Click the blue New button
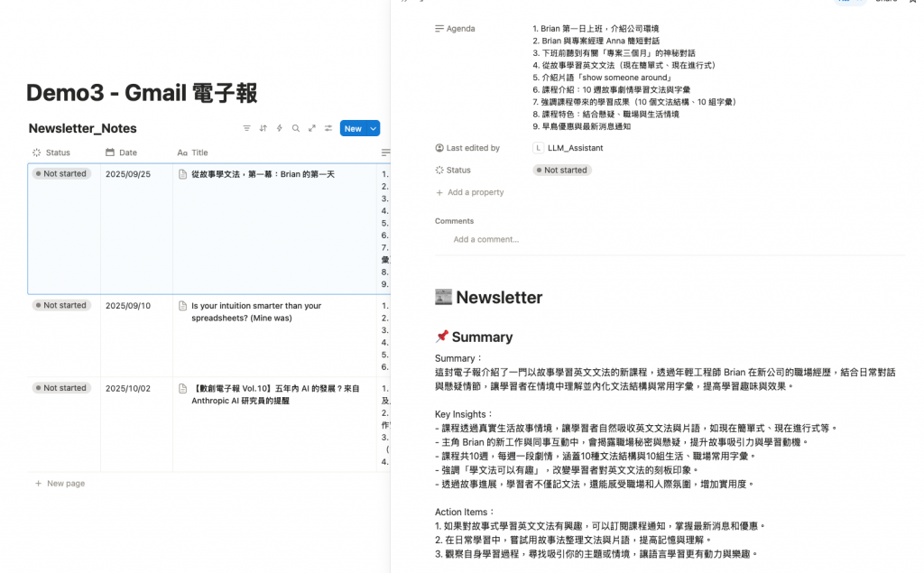Screen dimensions: 924x573 [x=353, y=128]
